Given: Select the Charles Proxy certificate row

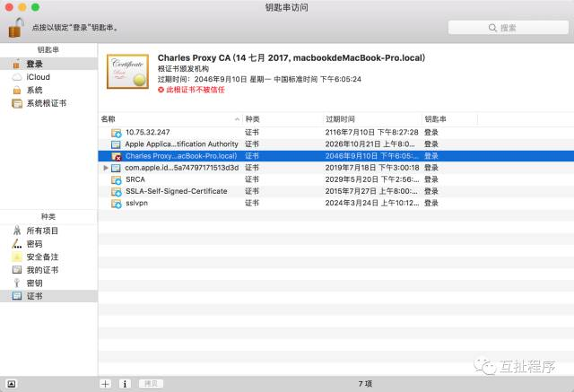Looking at the screenshot, I should [x=335, y=156].
